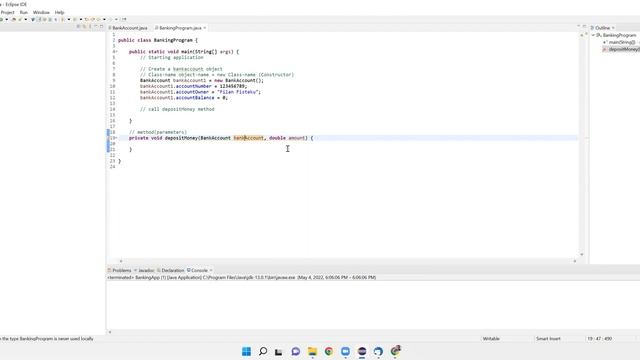
Task: Open the Declaration view tab
Action: 171,270
